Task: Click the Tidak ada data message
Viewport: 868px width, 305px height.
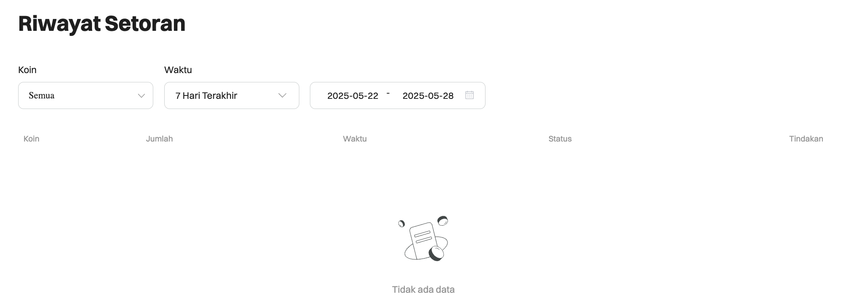Action: click(x=423, y=290)
